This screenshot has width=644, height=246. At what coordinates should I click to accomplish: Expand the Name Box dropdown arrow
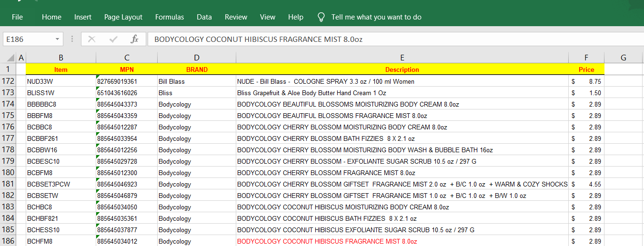click(x=58, y=39)
